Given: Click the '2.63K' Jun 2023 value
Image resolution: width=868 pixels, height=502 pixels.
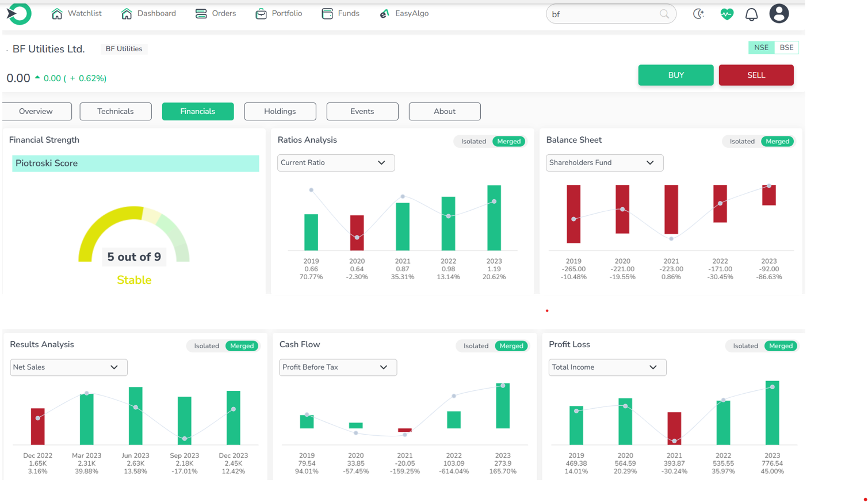Looking at the screenshot, I should (136, 463).
